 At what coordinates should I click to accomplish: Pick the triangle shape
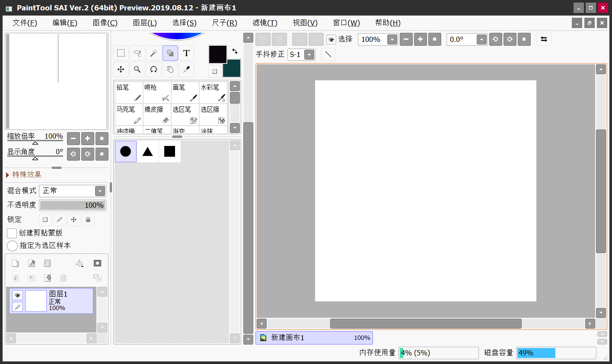pos(148,152)
